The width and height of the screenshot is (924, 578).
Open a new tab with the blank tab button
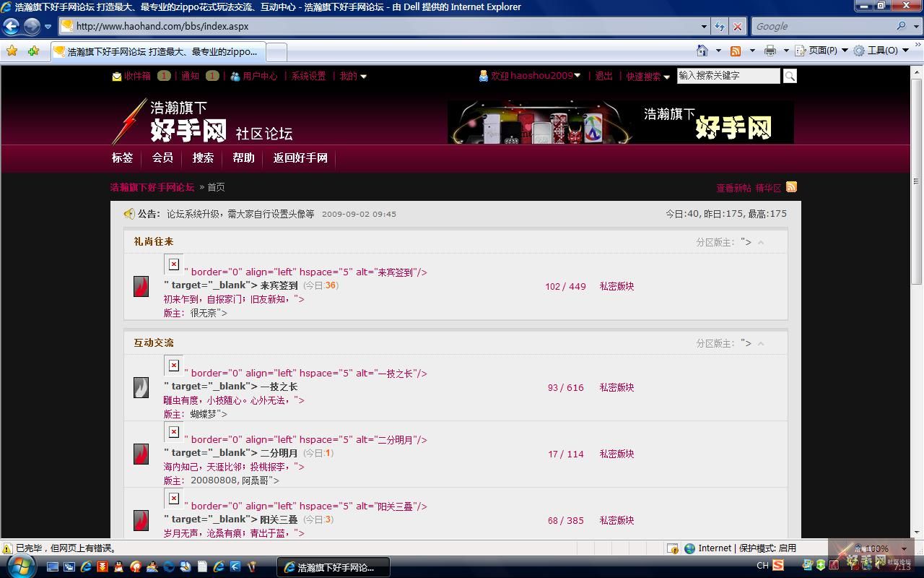277,52
